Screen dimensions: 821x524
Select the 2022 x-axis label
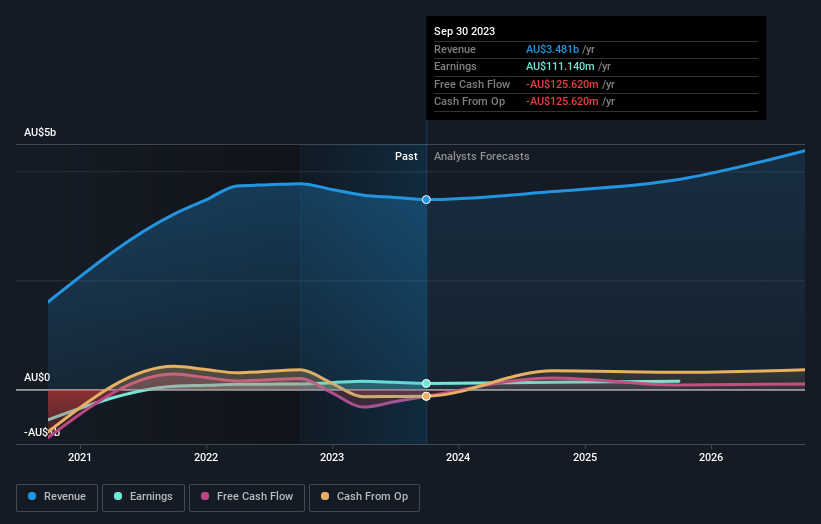(x=206, y=457)
